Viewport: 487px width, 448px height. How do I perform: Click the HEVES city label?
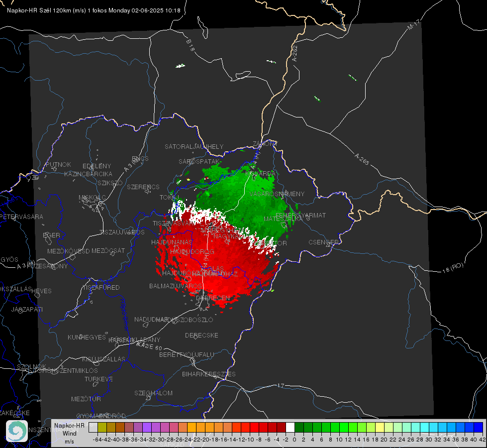[x=42, y=291]
